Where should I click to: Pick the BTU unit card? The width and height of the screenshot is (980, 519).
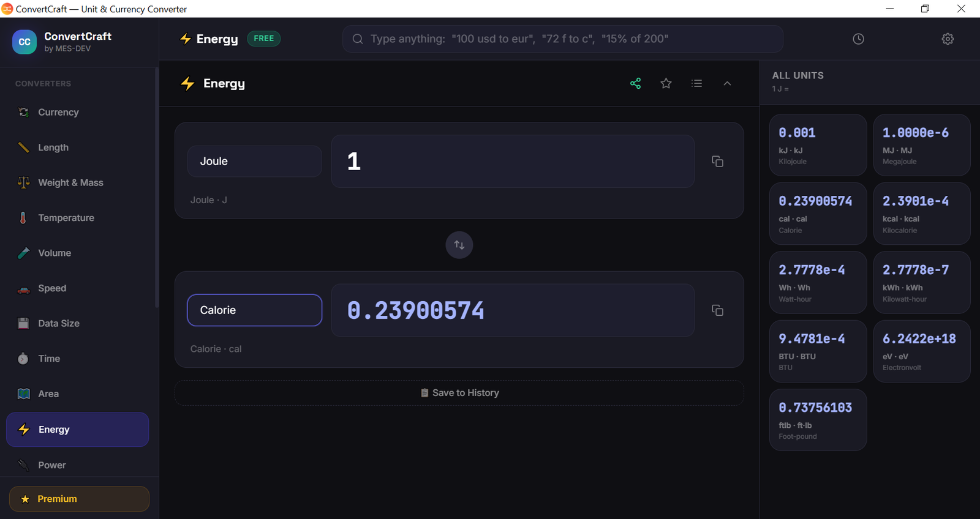click(x=818, y=351)
